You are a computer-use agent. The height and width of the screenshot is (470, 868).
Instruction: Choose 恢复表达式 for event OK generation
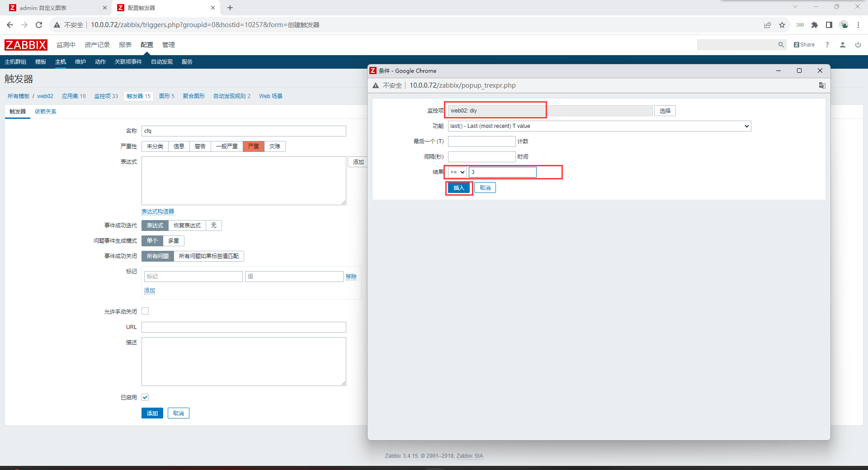pyautogui.click(x=187, y=226)
